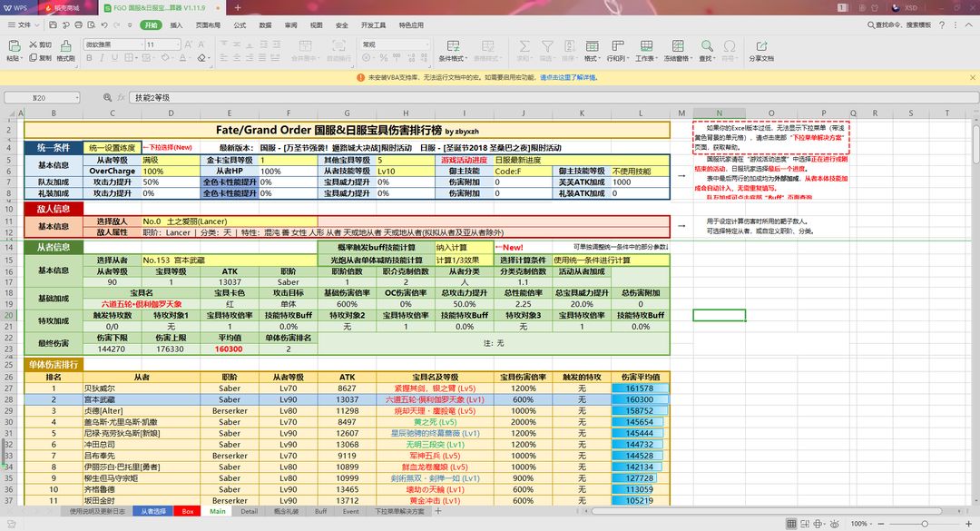Open the 文件 file menu dropdown

click(24, 25)
